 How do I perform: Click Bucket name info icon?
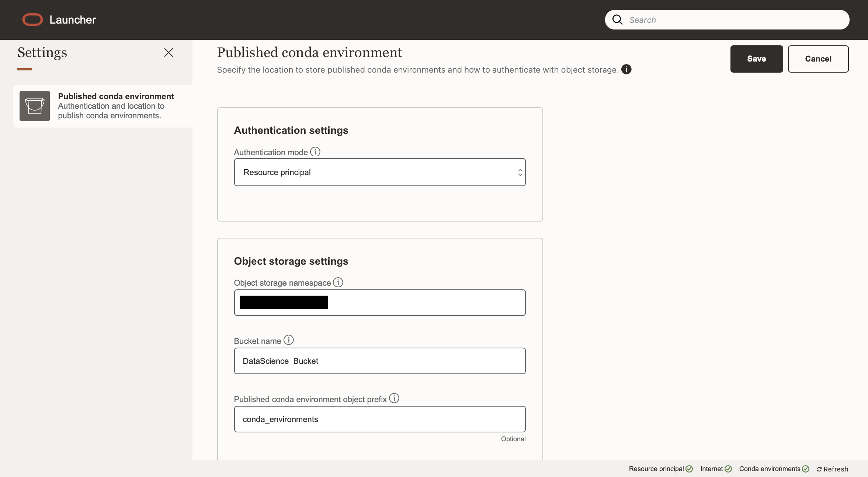[x=289, y=340]
